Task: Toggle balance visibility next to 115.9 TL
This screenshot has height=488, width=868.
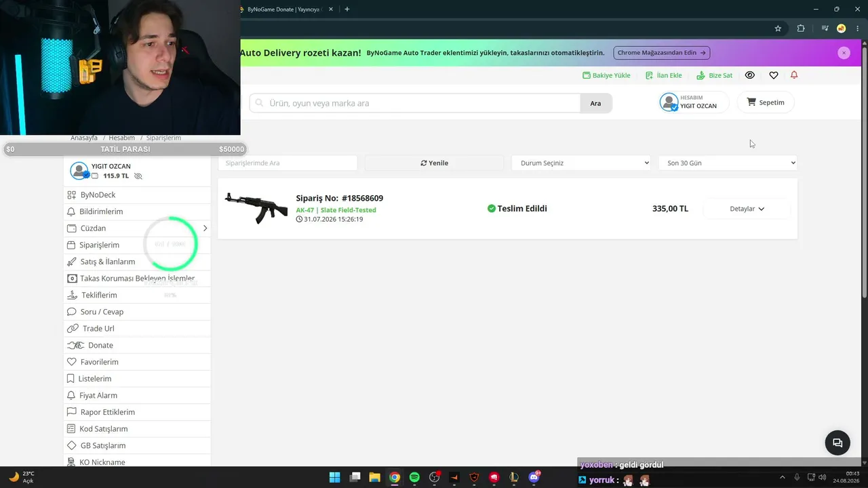Action: [x=138, y=176]
